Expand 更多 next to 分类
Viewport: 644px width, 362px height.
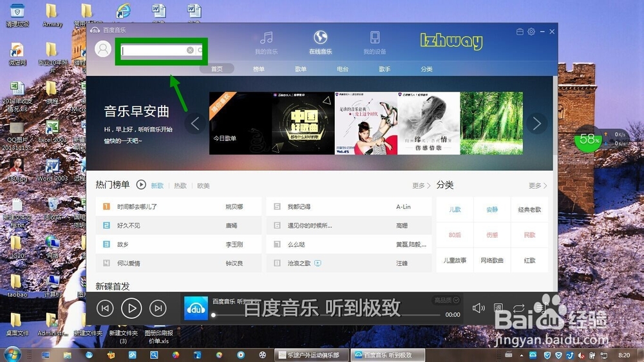click(x=538, y=186)
